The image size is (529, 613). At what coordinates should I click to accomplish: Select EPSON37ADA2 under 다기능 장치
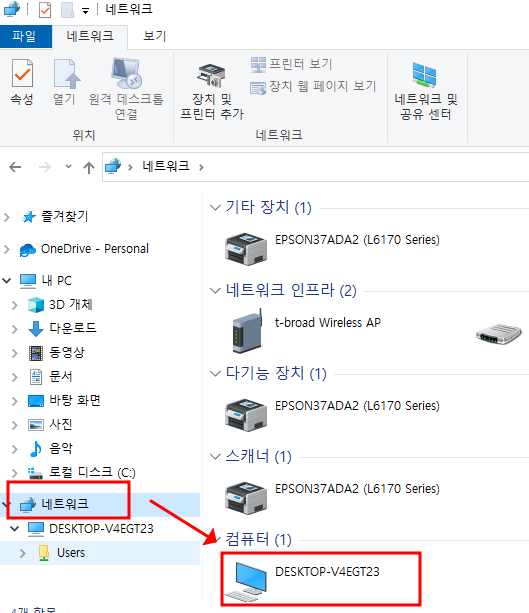click(x=357, y=406)
